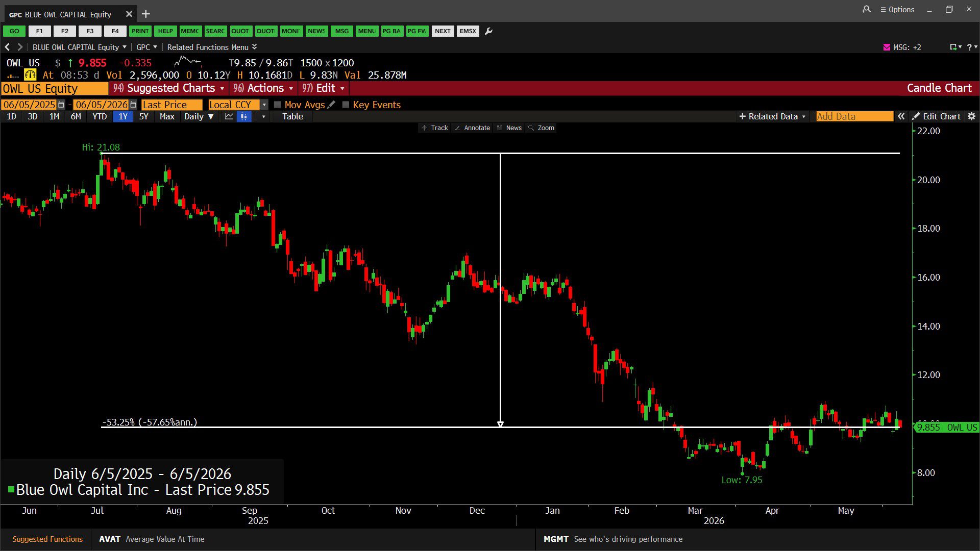Select the 3D time range
The image size is (980, 551).
coord(33,116)
